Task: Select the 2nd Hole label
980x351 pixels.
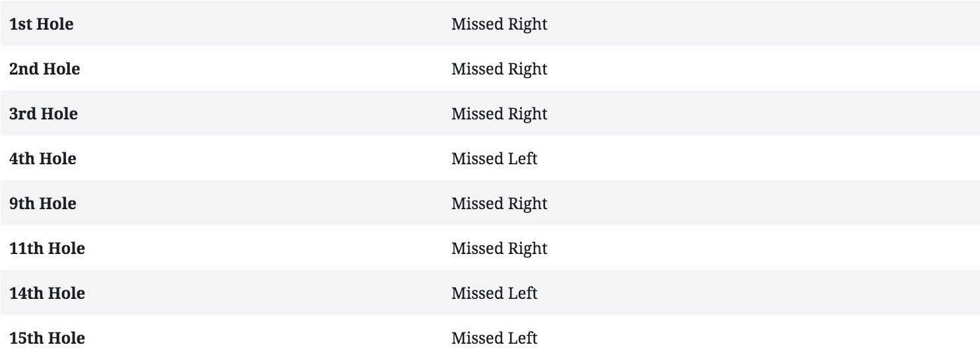Action: (x=44, y=69)
